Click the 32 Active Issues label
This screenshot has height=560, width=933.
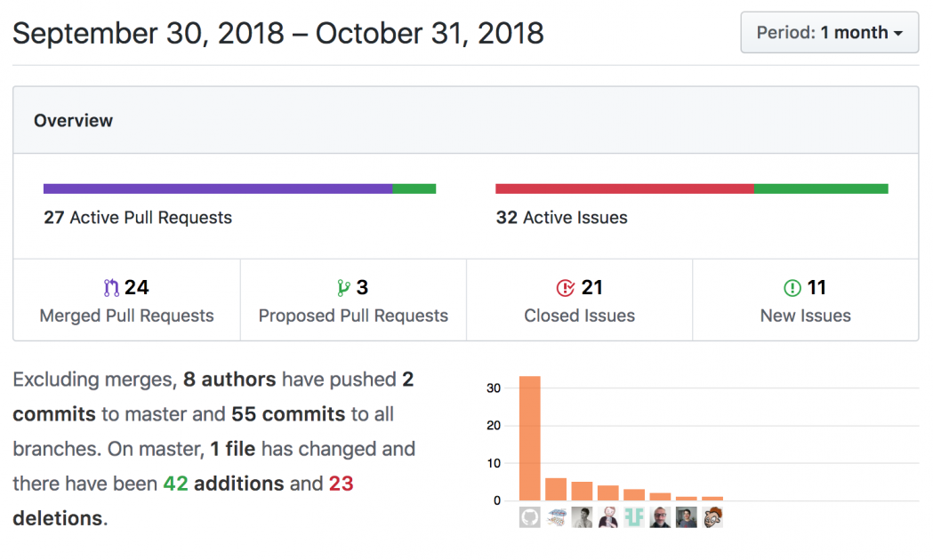(561, 217)
